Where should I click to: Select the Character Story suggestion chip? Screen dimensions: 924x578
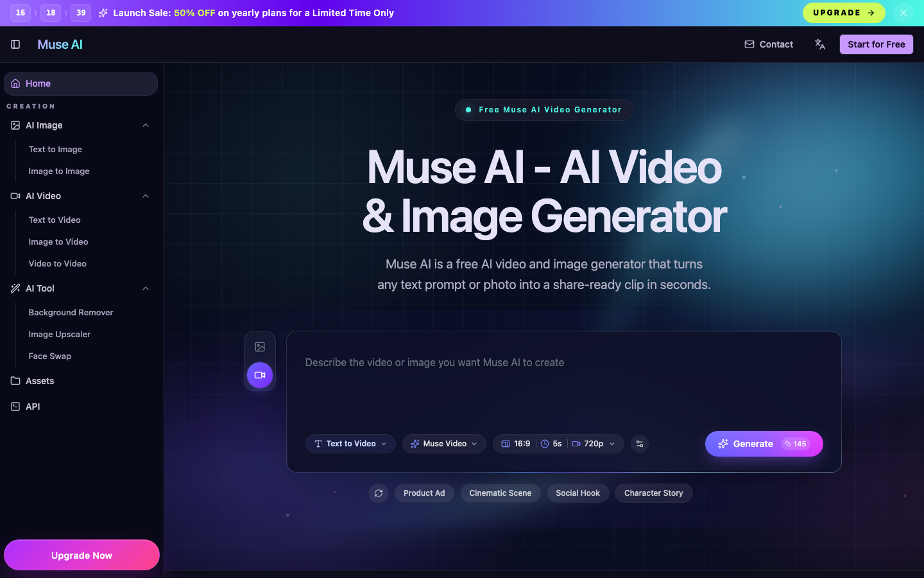click(x=654, y=493)
